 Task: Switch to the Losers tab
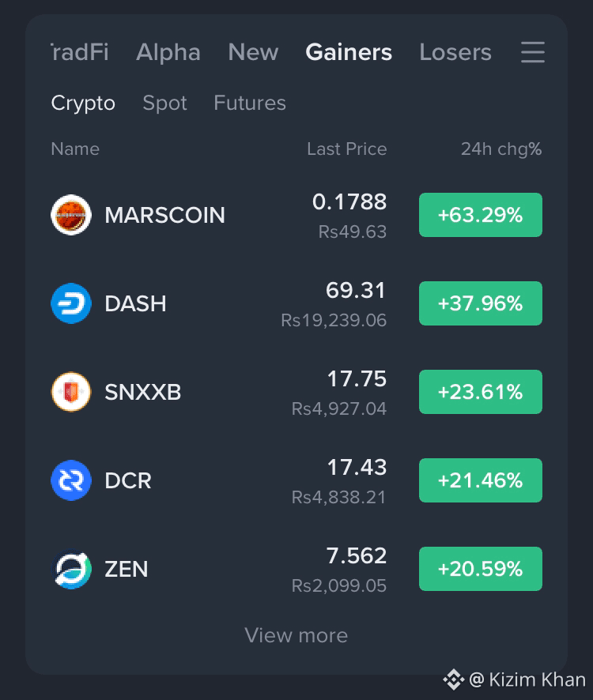[455, 52]
